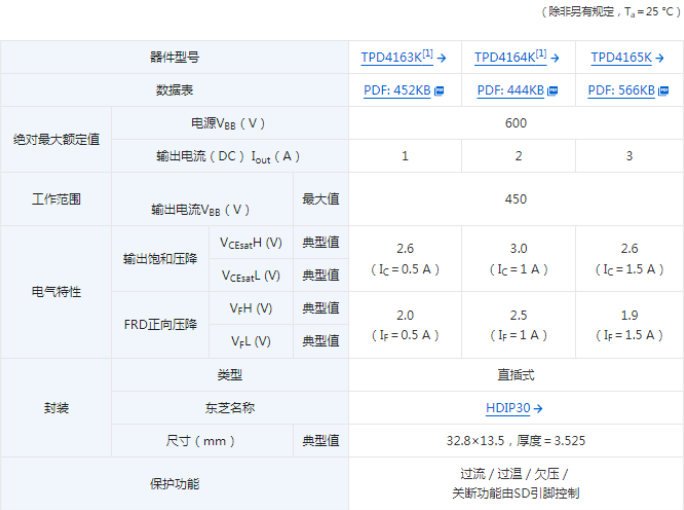Select the 最大值 cell

tap(321, 199)
